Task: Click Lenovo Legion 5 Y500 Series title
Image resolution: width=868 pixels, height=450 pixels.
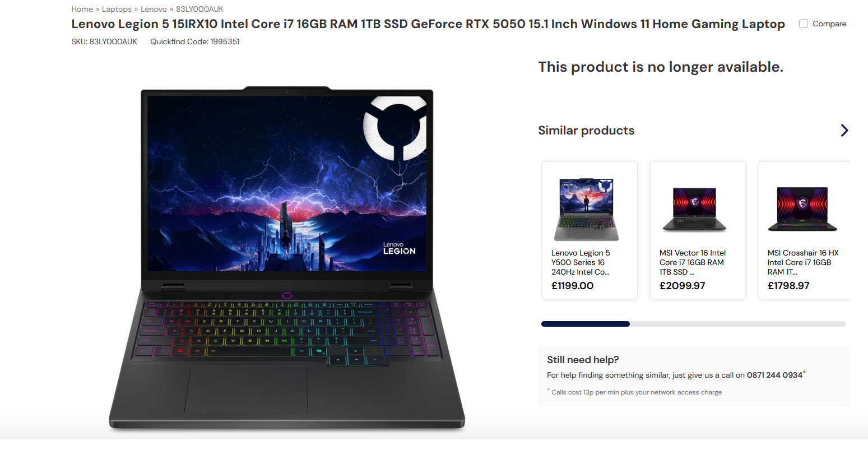Action: pyautogui.click(x=581, y=262)
